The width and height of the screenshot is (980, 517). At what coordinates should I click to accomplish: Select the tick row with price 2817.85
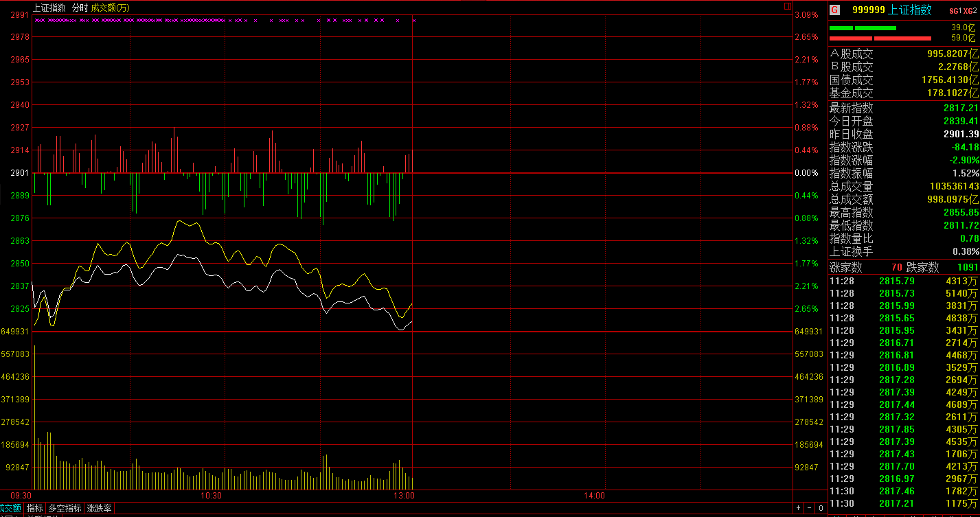click(x=904, y=429)
